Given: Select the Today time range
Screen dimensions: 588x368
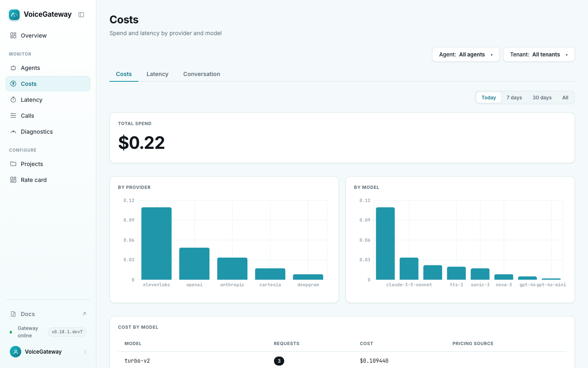Looking at the screenshot, I should tap(489, 98).
